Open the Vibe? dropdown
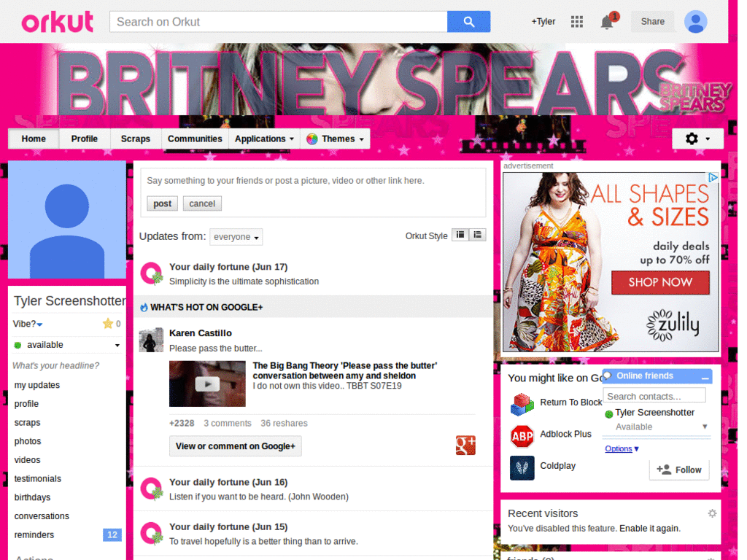The height and width of the screenshot is (560, 747). coord(28,324)
